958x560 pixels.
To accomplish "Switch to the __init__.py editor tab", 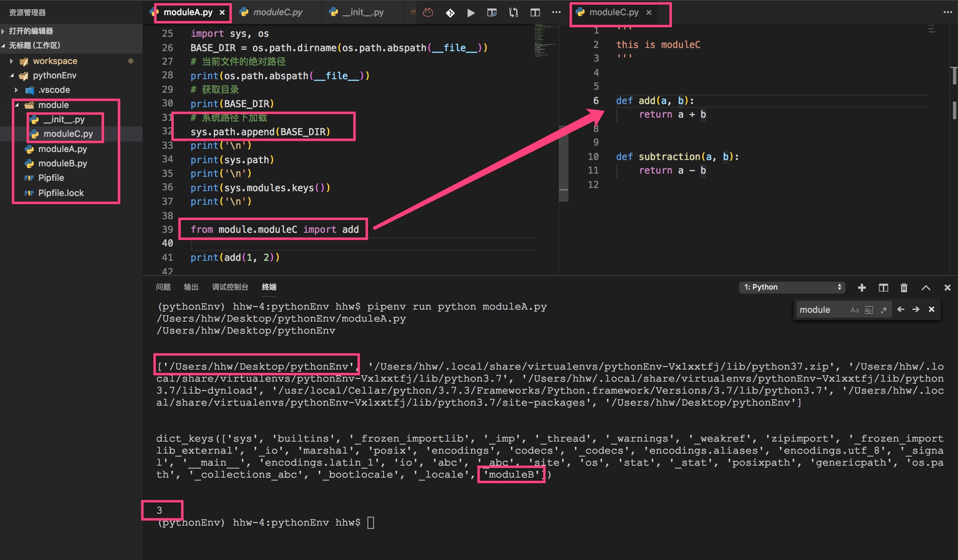I will pyautogui.click(x=363, y=12).
